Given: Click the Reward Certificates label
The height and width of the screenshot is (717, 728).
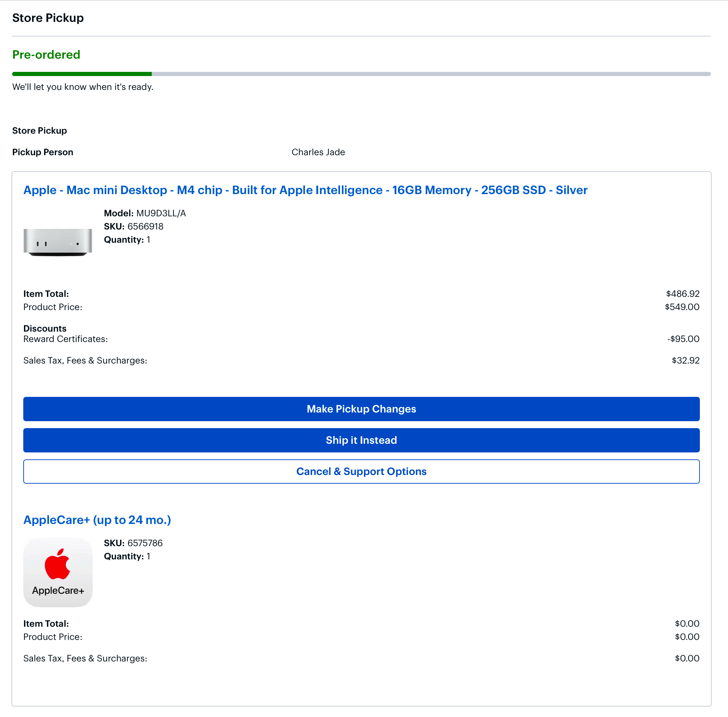Looking at the screenshot, I should click(66, 339).
